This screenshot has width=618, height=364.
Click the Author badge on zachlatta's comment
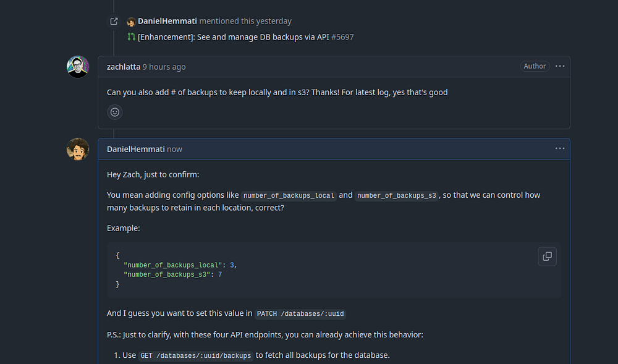(x=535, y=66)
